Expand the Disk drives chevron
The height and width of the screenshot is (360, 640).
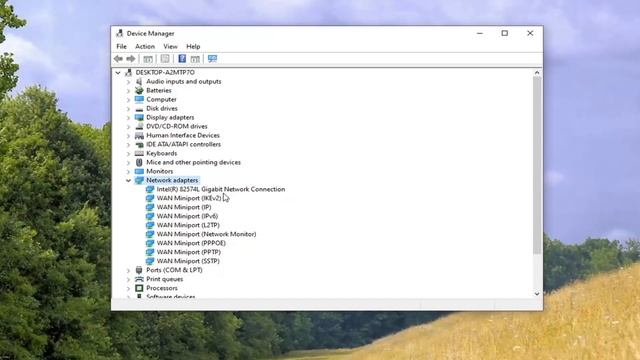click(129, 109)
